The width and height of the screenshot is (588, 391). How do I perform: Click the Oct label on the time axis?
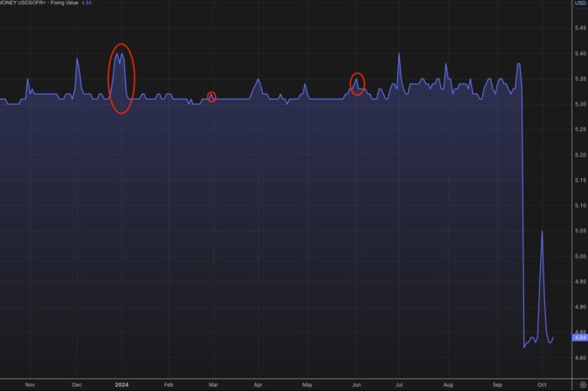pyautogui.click(x=542, y=383)
